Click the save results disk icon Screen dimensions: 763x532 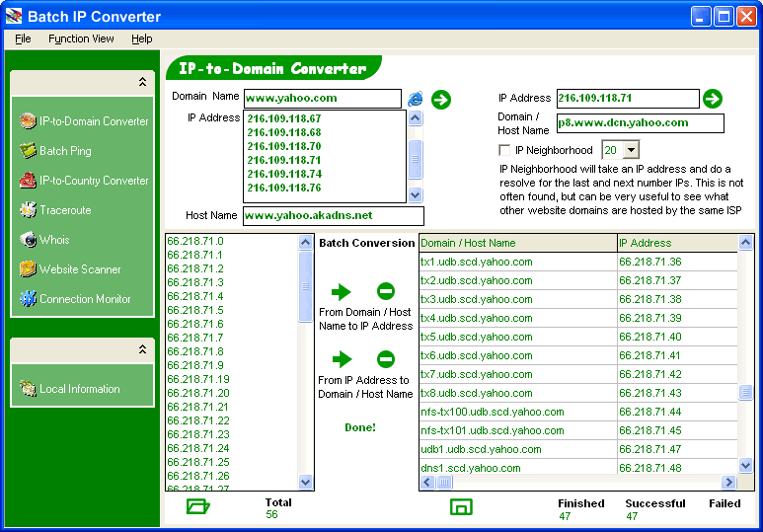coord(461,507)
